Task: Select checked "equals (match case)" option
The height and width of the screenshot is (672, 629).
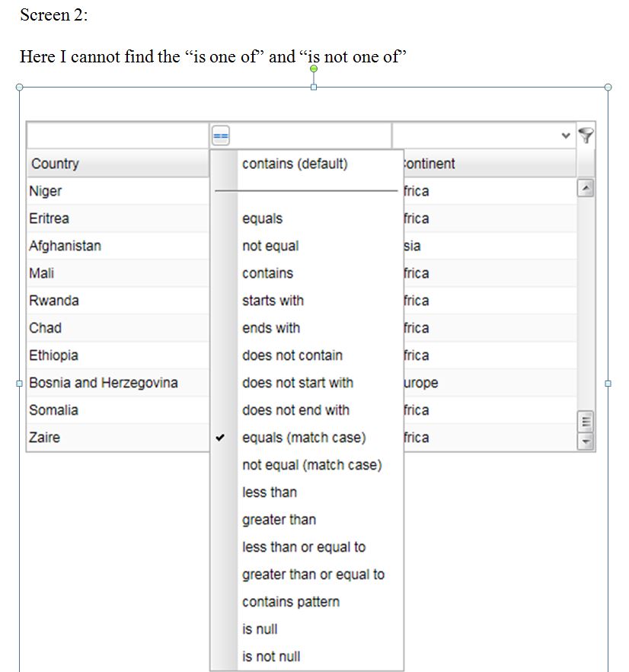Action: click(304, 438)
